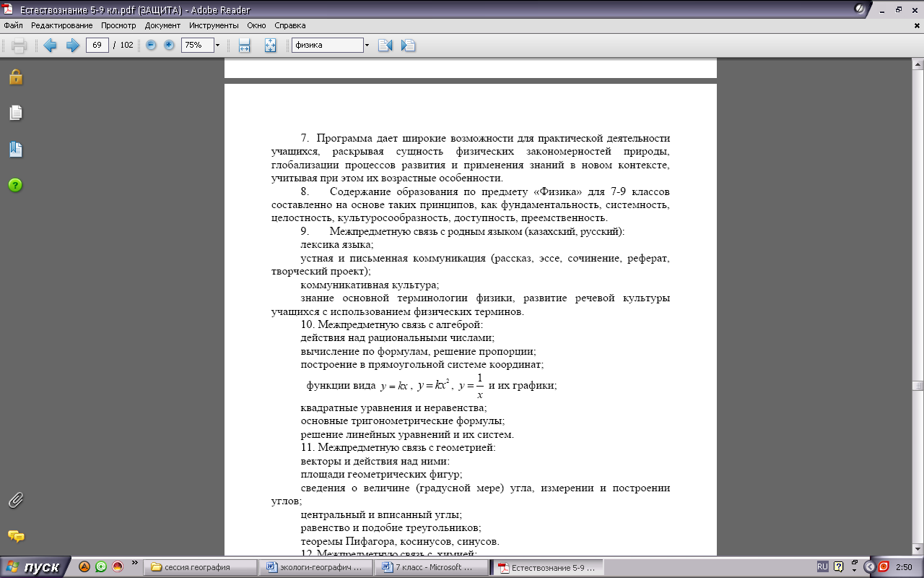
Task: Open the Файл menu
Action: pyautogui.click(x=13, y=25)
